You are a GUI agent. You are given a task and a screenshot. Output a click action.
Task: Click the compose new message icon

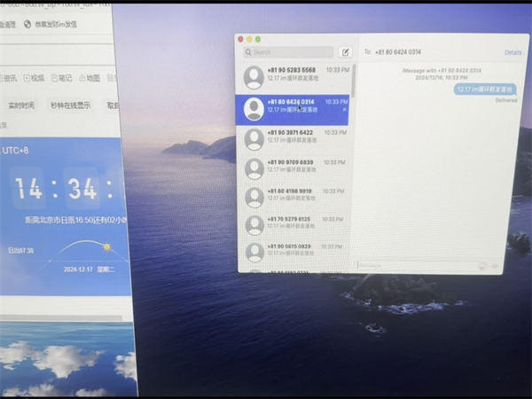pos(346,52)
